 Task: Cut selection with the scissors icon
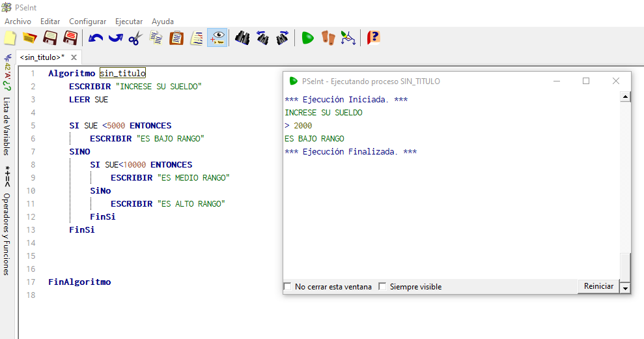click(135, 38)
